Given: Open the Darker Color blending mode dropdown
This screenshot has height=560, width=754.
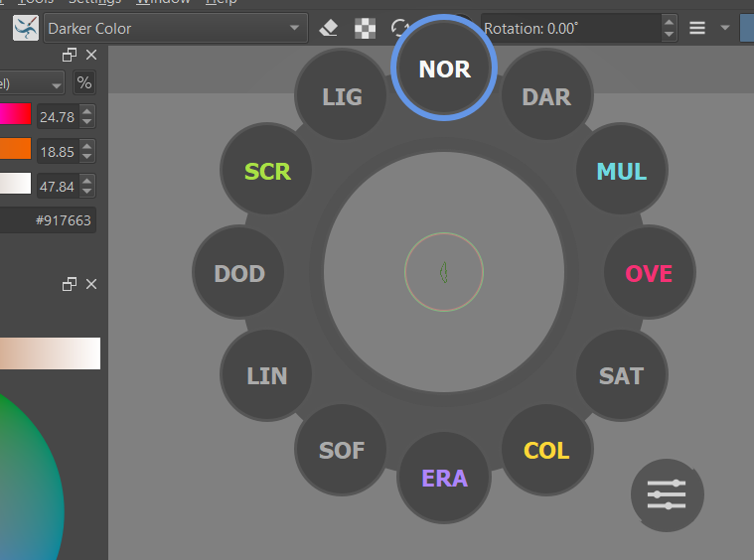Looking at the screenshot, I should 176,29.
